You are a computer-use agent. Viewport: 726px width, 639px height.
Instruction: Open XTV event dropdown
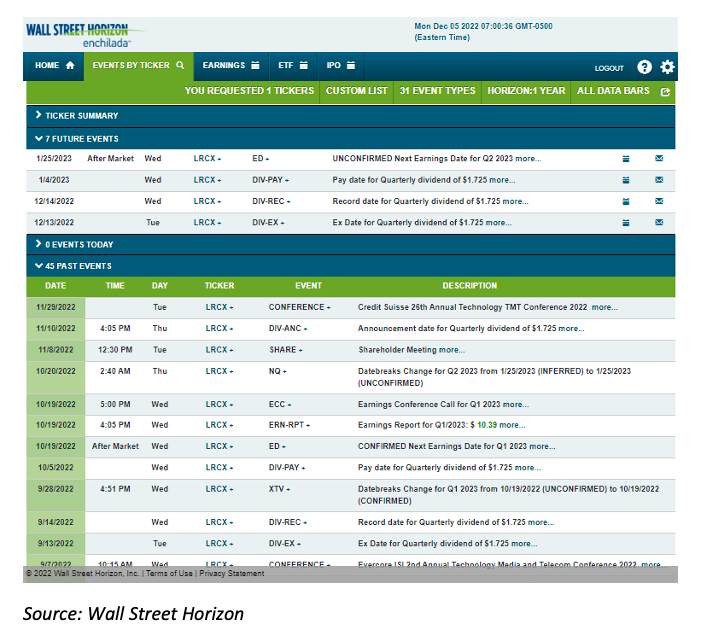(x=279, y=489)
